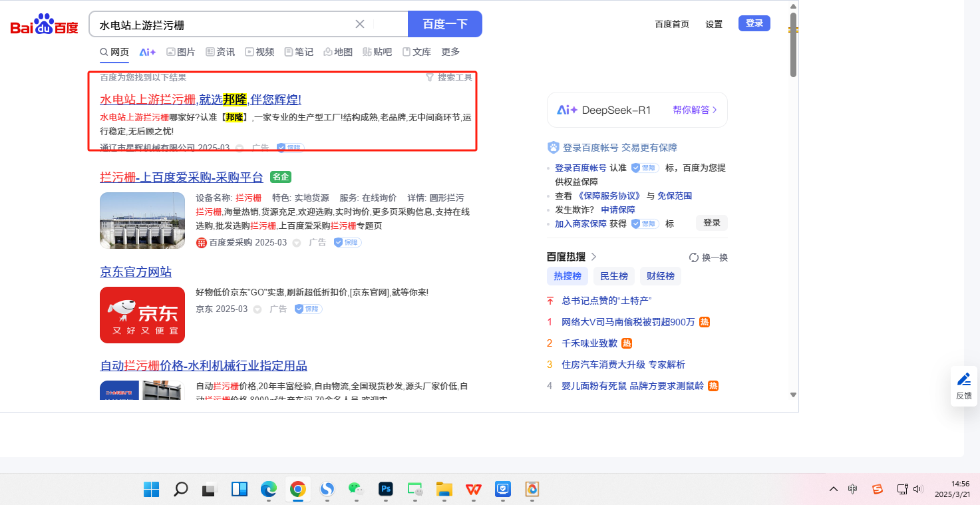Image resolution: width=980 pixels, height=505 pixels.
Task: Mute sound via the taskbar speaker icon
Action: pos(918,489)
